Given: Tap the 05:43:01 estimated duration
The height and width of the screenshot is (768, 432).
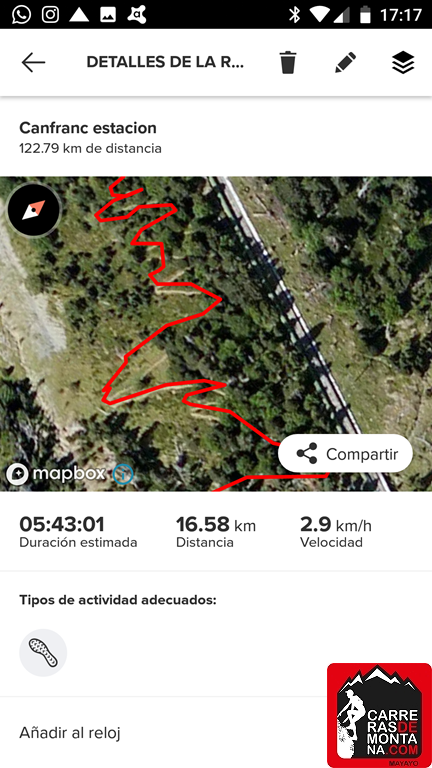Looking at the screenshot, I should 62,525.
